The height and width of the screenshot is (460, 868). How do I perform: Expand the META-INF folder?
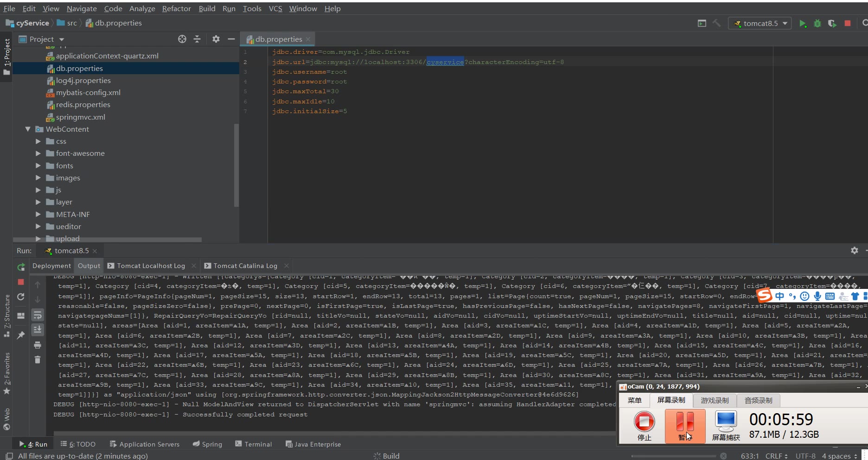[x=38, y=214]
